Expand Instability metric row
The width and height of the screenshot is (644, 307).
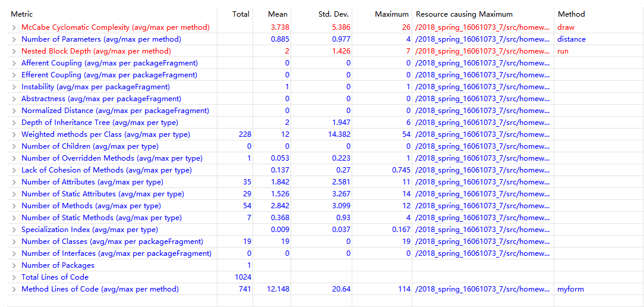14,87
